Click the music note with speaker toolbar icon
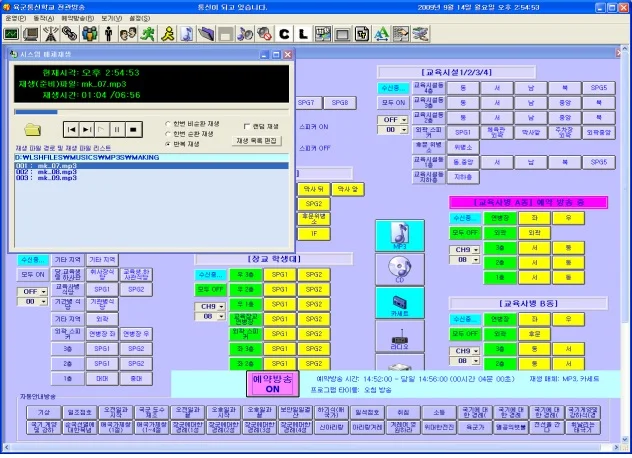The height and width of the screenshot is (458, 632). pos(245,34)
